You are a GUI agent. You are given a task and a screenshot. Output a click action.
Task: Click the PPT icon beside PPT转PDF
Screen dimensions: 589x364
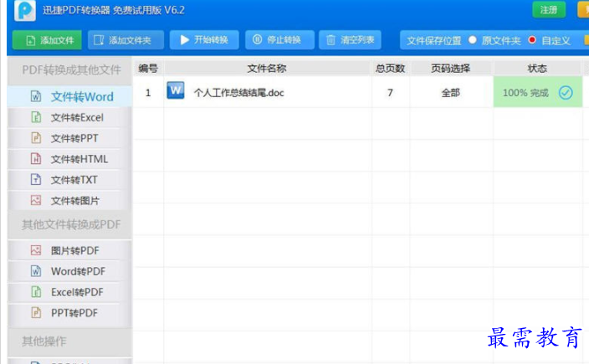tap(36, 312)
